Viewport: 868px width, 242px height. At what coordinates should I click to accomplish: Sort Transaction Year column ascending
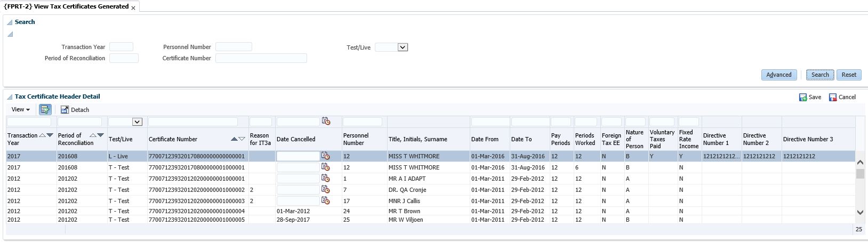(x=43, y=135)
